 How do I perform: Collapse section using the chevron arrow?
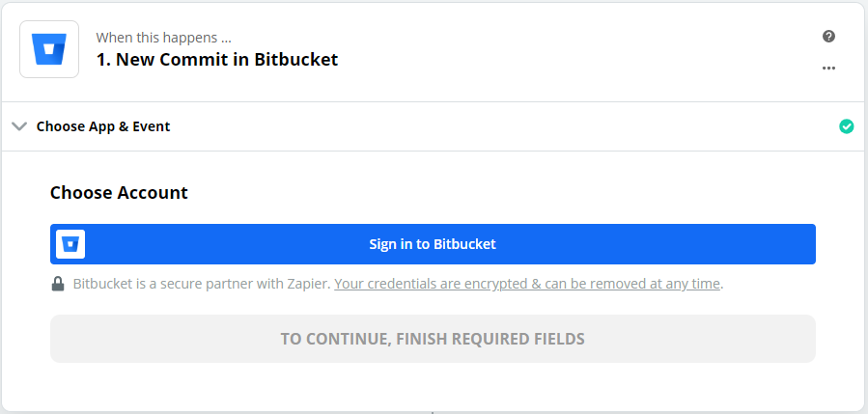[19, 126]
